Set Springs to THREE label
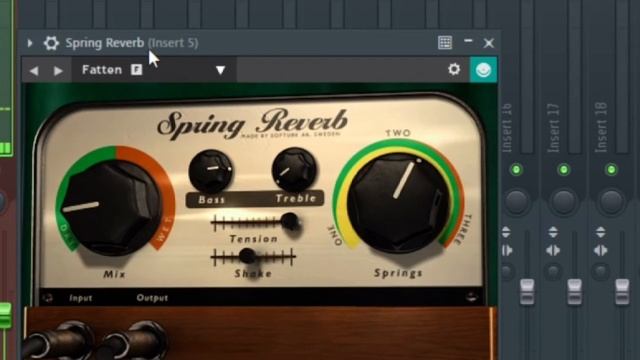This screenshot has height=360, width=640. [x=462, y=229]
